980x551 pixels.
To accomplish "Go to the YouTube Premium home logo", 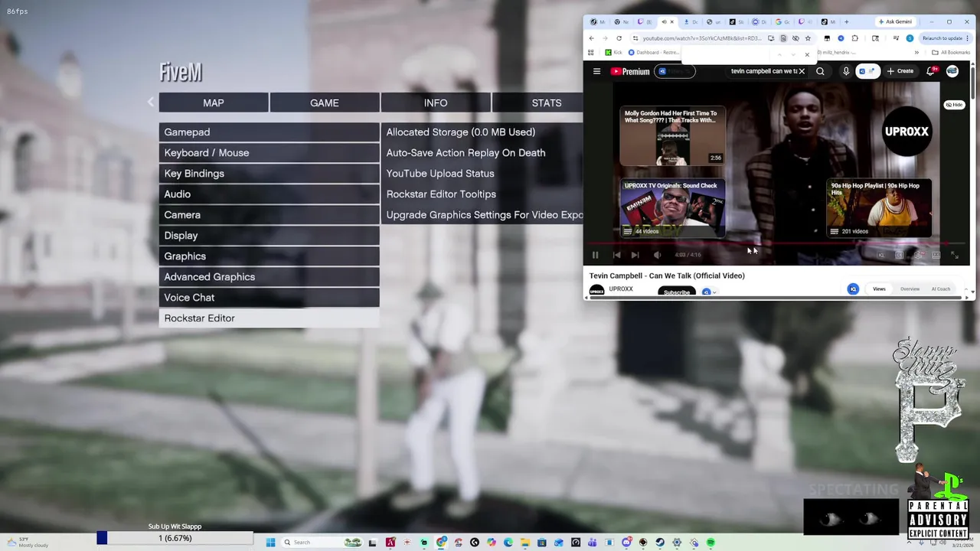I will click(630, 71).
